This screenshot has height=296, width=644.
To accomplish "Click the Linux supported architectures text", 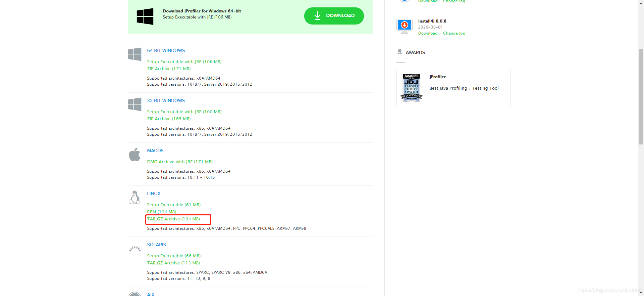I will pos(226,228).
